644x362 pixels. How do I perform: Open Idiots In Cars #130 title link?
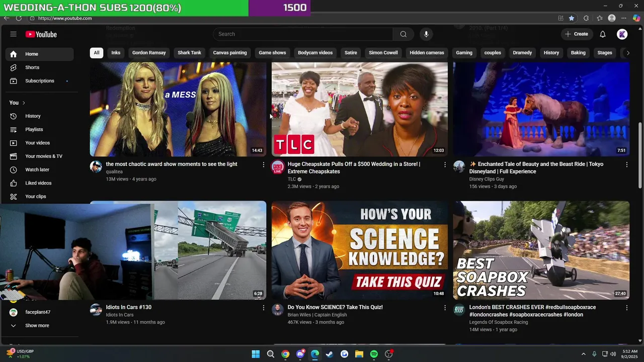point(128,307)
